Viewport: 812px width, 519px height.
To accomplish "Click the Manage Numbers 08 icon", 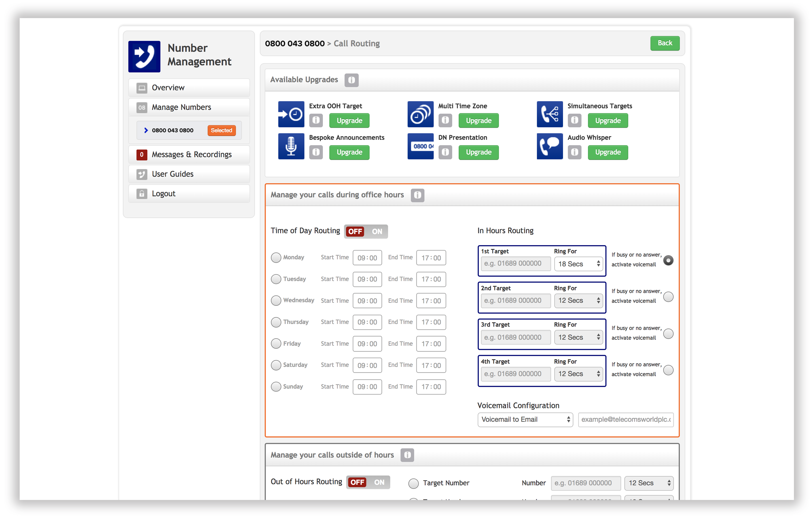I will [x=142, y=107].
